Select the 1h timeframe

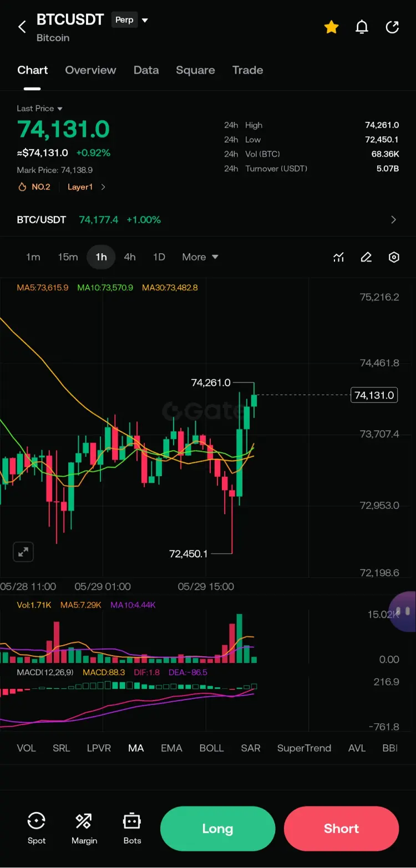[x=101, y=257]
